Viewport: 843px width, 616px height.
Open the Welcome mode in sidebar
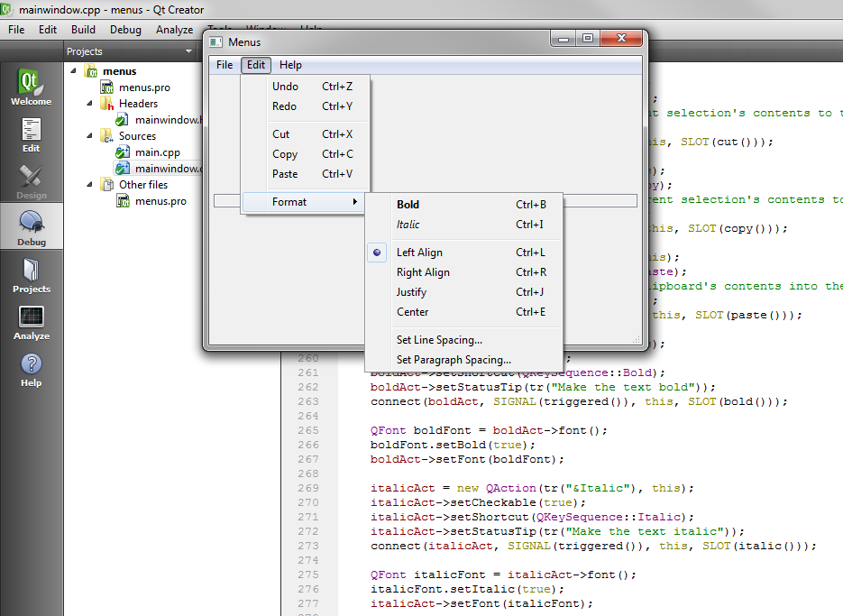31,87
